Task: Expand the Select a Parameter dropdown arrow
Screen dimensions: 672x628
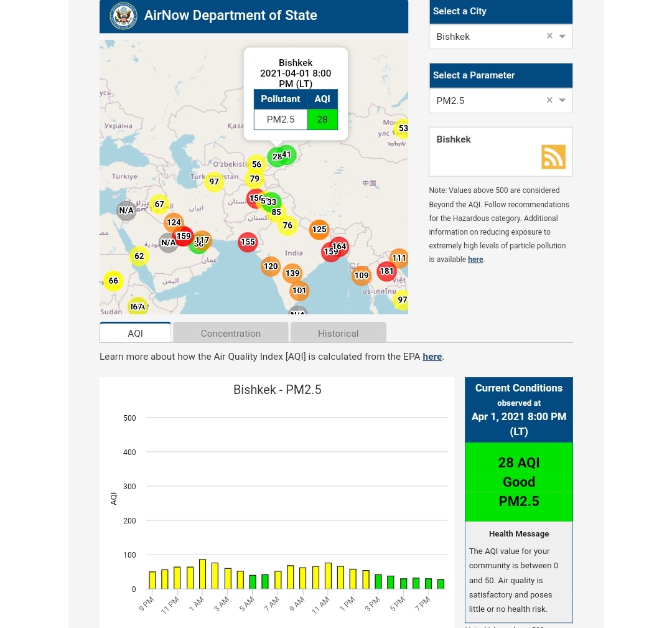Action: tap(562, 101)
